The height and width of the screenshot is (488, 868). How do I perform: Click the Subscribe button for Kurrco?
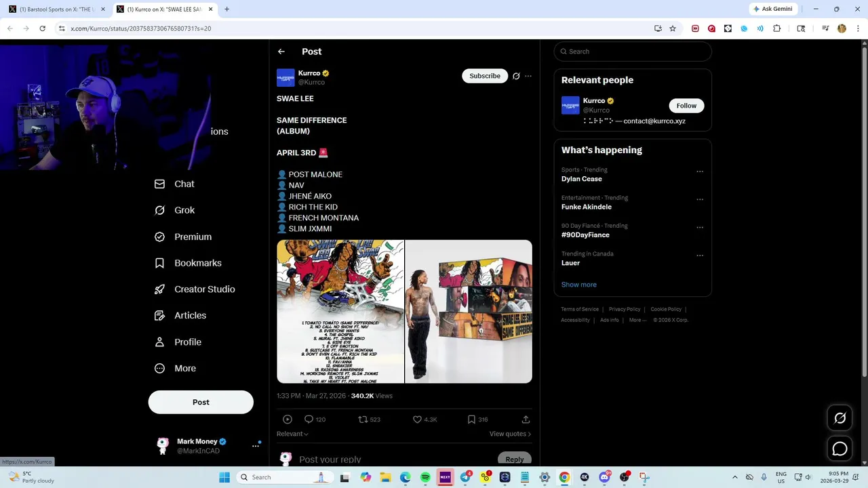pyautogui.click(x=485, y=76)
